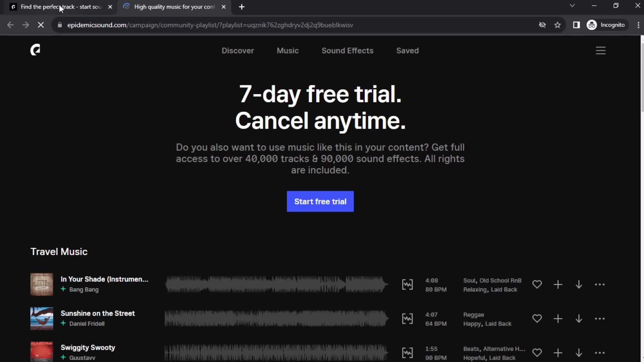Expand three-dot menu for Swiggity Swooty

tap(599, 353)
